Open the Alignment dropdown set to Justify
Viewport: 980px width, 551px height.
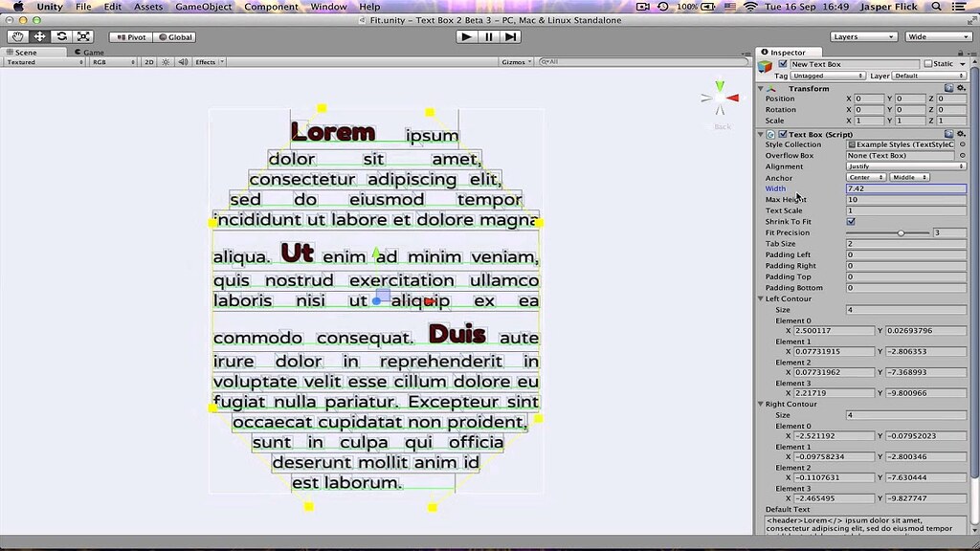[904, 166]
